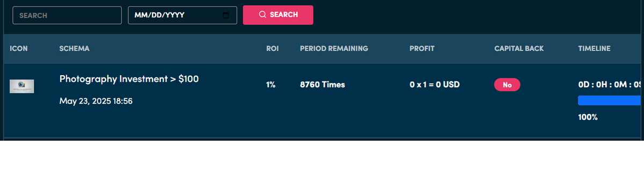Click the Photography Investment thumbnail icon
Image resolution: width=644 pixels, height=195 pixels.
coord(22,86)
